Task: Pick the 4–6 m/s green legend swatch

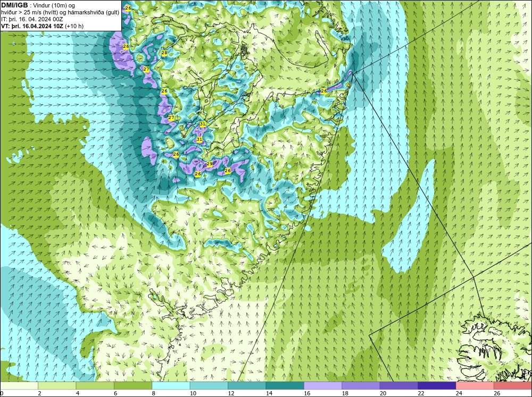Action: point(95,385)
